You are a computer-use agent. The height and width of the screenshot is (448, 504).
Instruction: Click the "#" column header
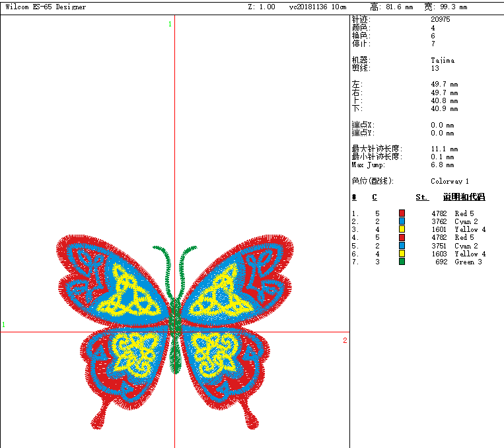354,197
